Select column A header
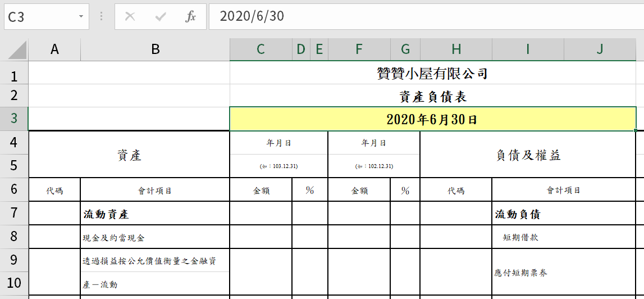Screen dimensions: 644x299 54,50
